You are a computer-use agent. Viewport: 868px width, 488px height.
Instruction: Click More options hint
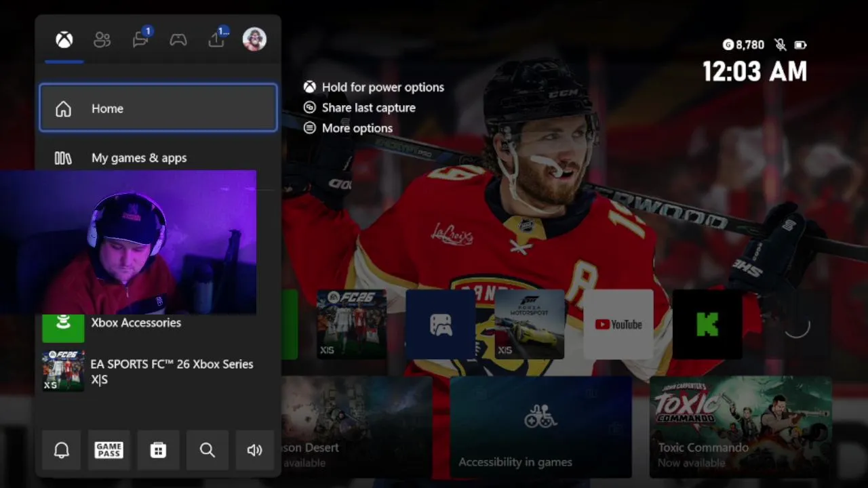357,128
